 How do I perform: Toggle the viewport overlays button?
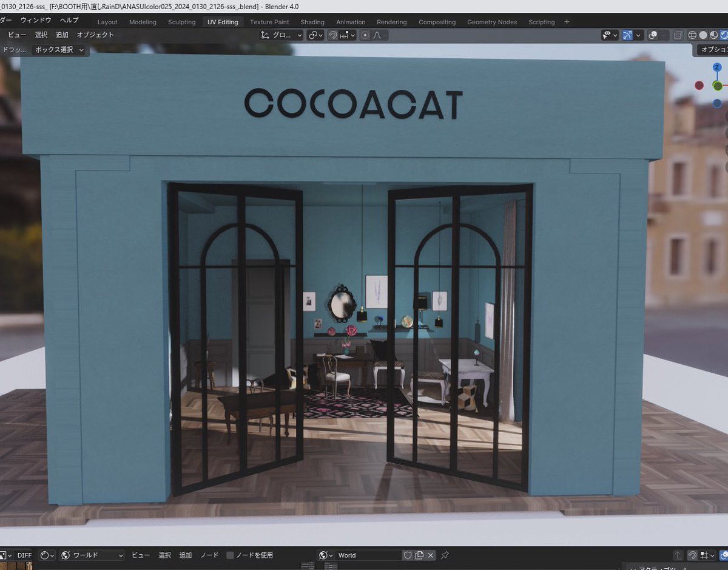tap(653, 35)
